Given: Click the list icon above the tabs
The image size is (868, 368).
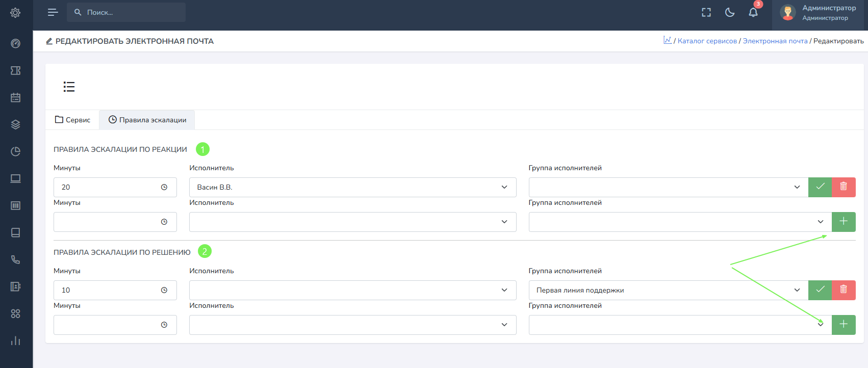Looking at the screenshot, I should [x=69, y=87].
